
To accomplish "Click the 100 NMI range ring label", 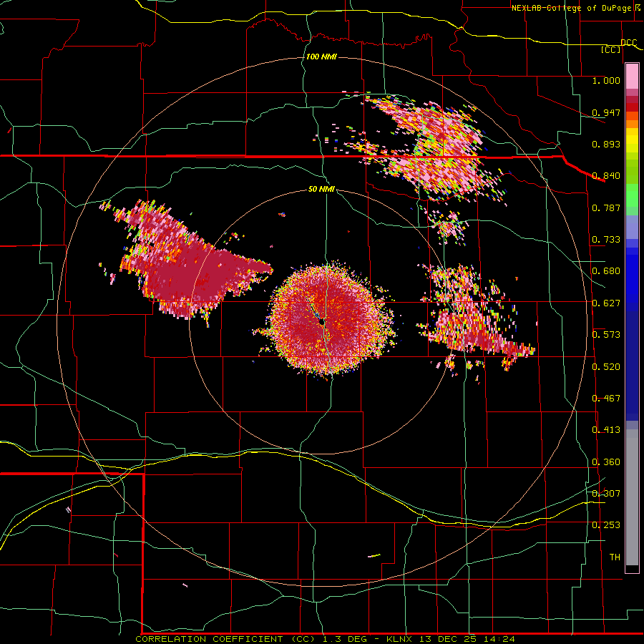I will coord(321,57).
